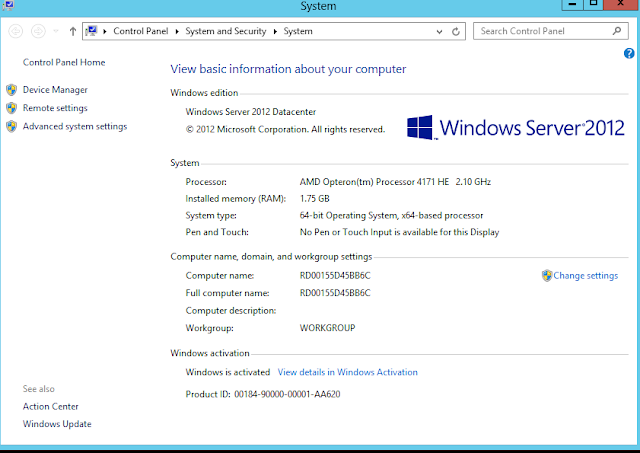Select the text Windows Server 2012 Datacenter
This screenshot has height=453, width=640.
251,112
